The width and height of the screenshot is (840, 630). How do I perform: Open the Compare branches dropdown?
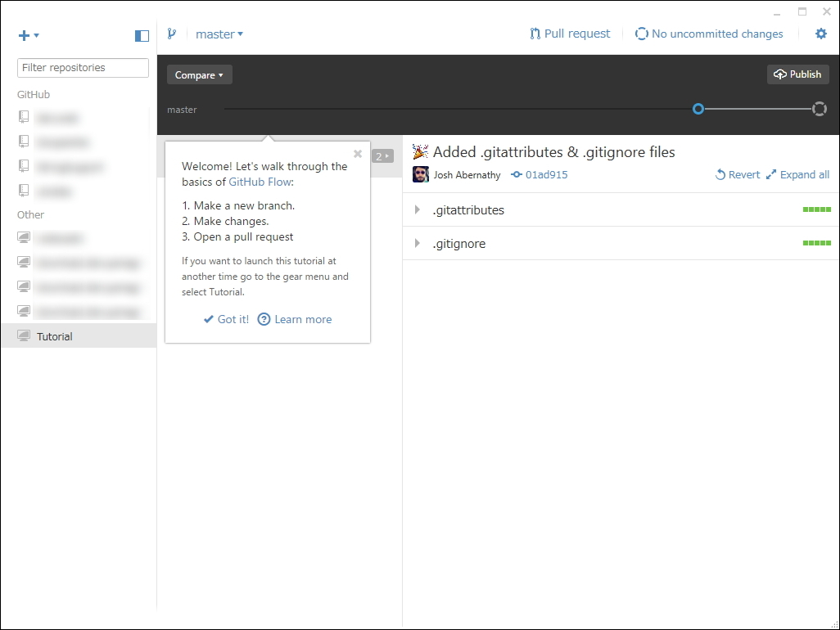point(199,74)
